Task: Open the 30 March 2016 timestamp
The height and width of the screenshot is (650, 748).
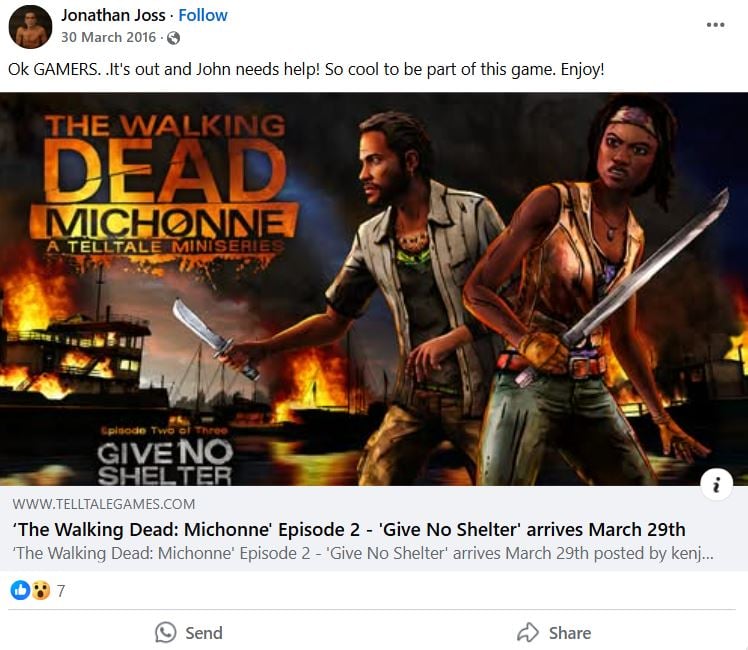Action: point(108,37)
